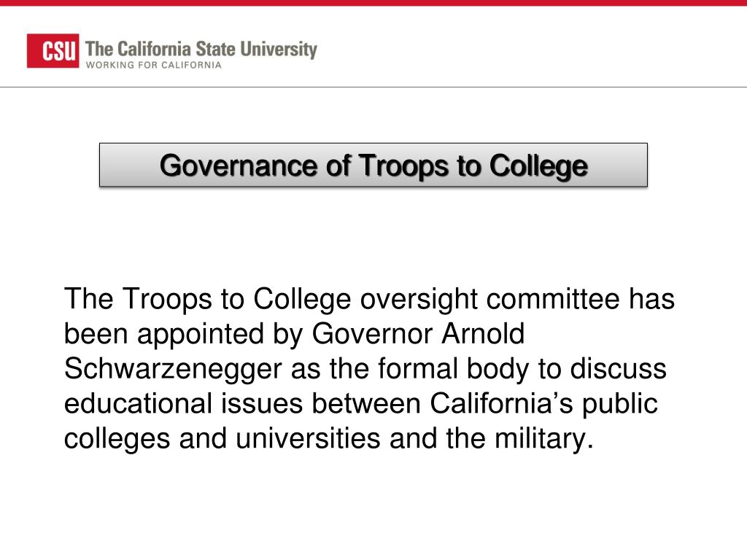Click the word "universities" in the last line
Viewport: 747px width, 560px height.
coord(308,438)
